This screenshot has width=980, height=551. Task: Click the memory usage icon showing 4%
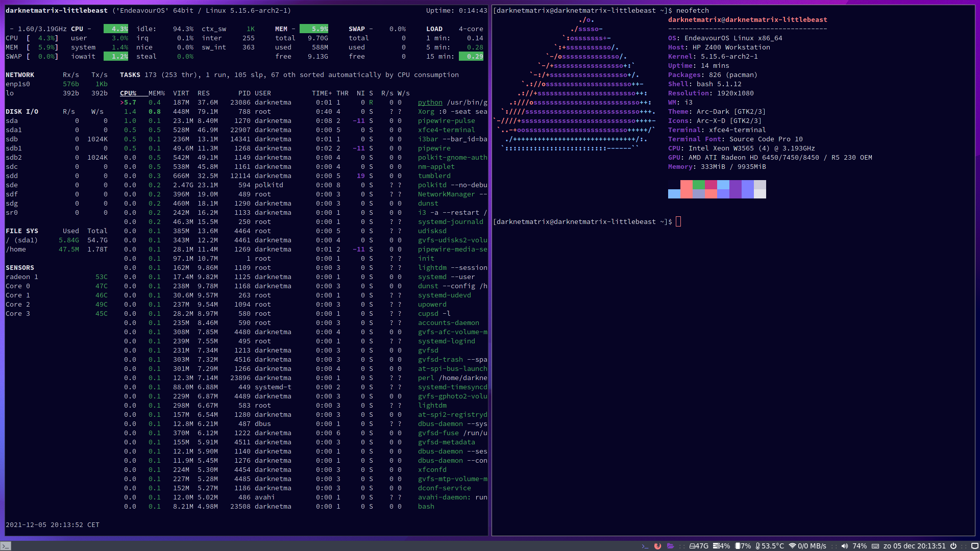click(x=716, y=546)
